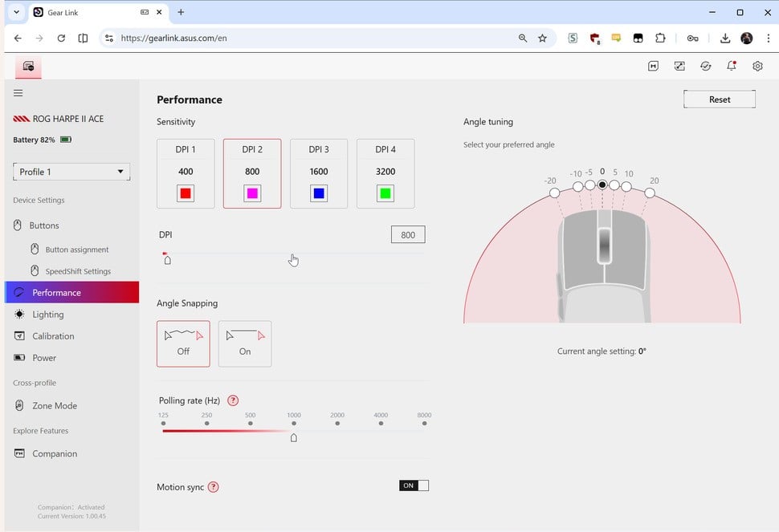The width and height of the screenshot is (779, 532).
Task: Click the address bar URL
Action: [174, 39]
